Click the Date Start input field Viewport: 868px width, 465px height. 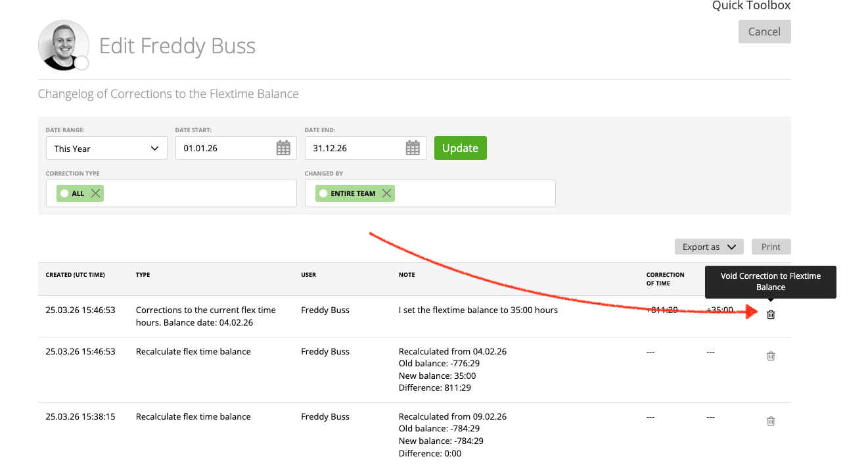click(223, 148)
